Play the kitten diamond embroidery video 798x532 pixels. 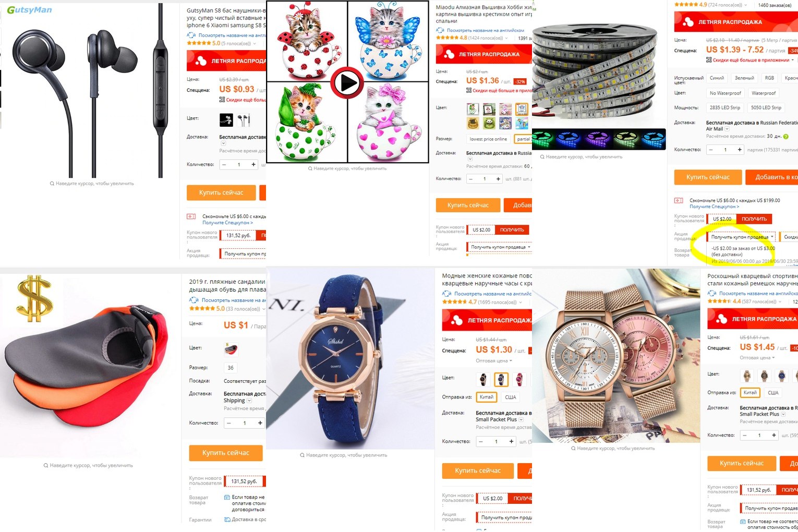pos(347,82)
